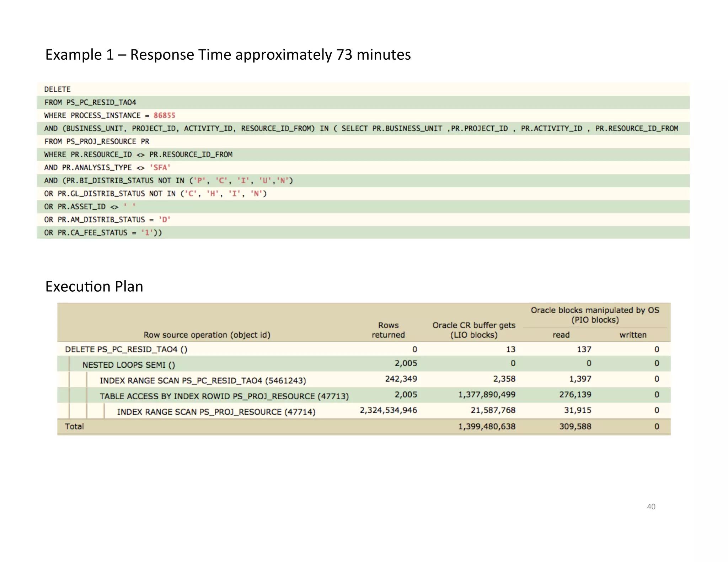Click the 'OR PR.ASSET_ID <>' line

(363, 207)
